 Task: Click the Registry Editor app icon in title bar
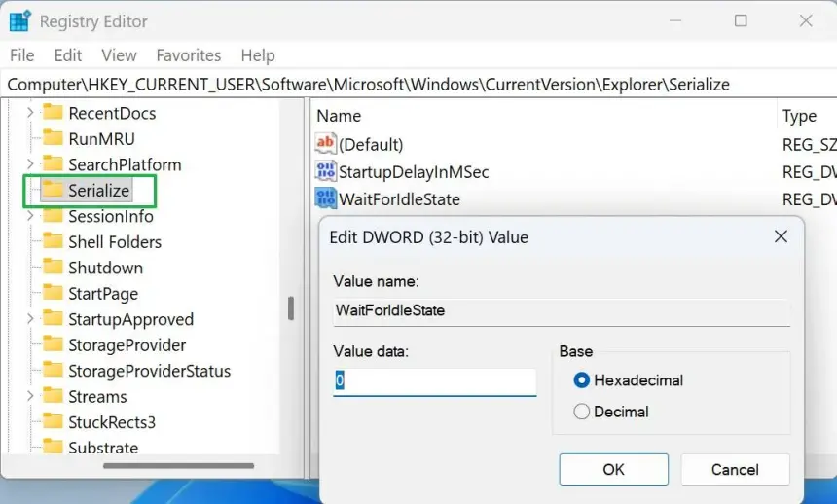[x=19, y=20]
